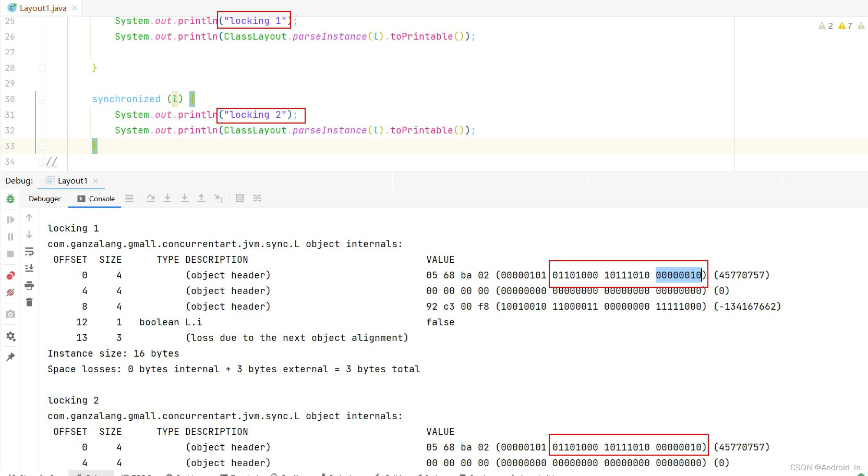The width and height of the screenshot is (868, 476).
Task: Click fold marker at line 34 comment
Action: (42, 162)
